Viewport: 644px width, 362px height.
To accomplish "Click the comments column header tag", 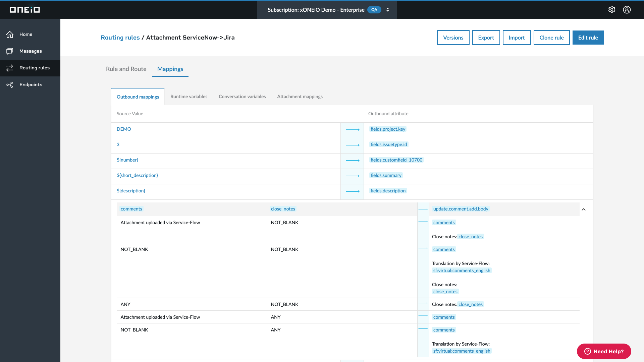I will (131, 209).
